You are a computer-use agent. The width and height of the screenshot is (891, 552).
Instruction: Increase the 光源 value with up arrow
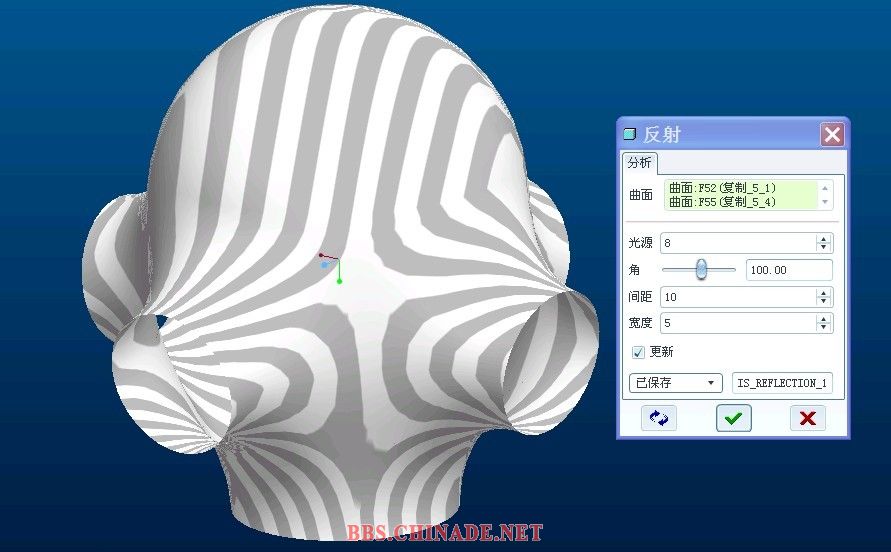tap(824, 239)
